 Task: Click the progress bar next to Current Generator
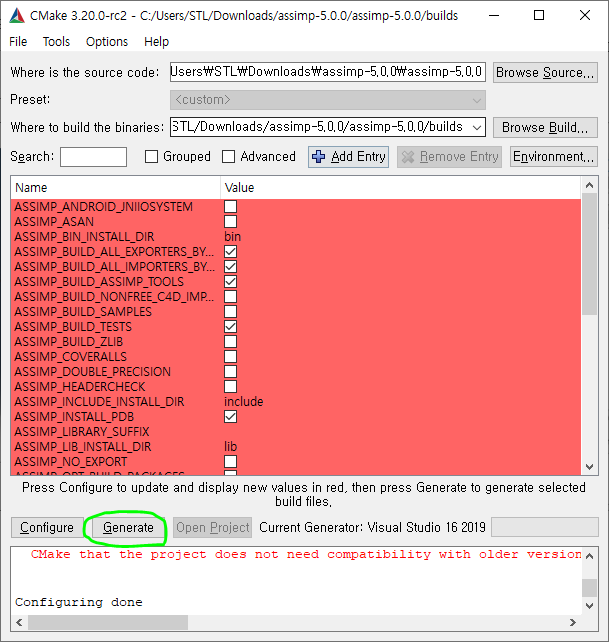[545, 527]
